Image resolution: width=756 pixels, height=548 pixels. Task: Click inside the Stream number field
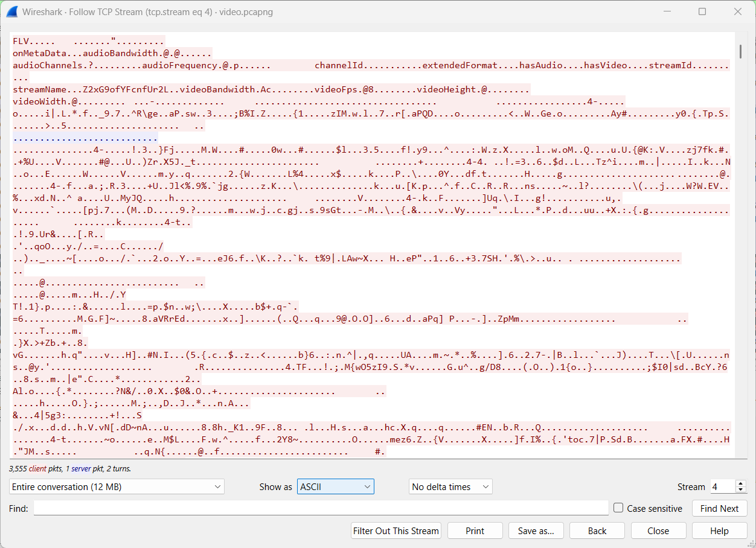pos(722,486)
